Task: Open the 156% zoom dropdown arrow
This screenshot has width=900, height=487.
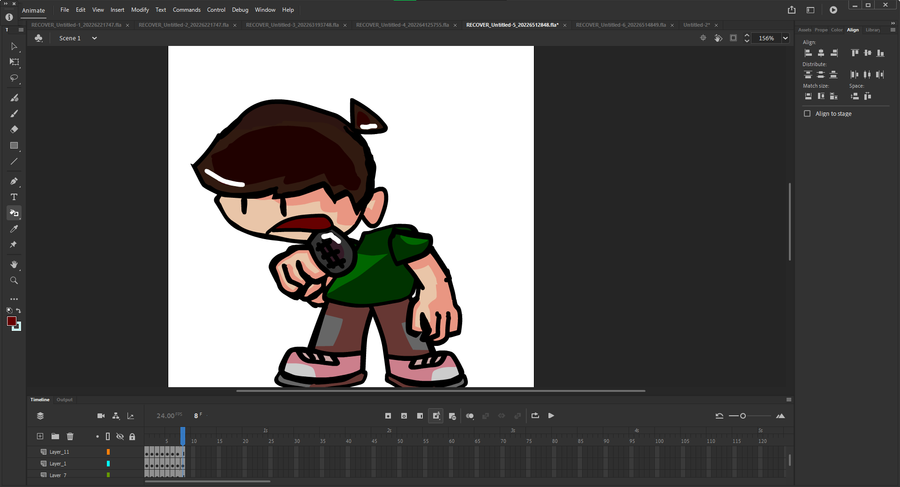Action: point(785,38)
